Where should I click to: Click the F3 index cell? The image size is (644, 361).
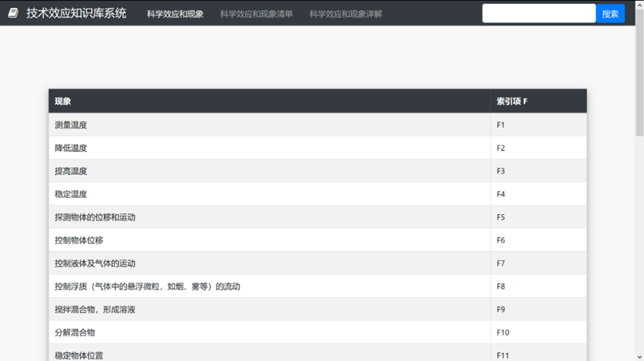[538, 171]
